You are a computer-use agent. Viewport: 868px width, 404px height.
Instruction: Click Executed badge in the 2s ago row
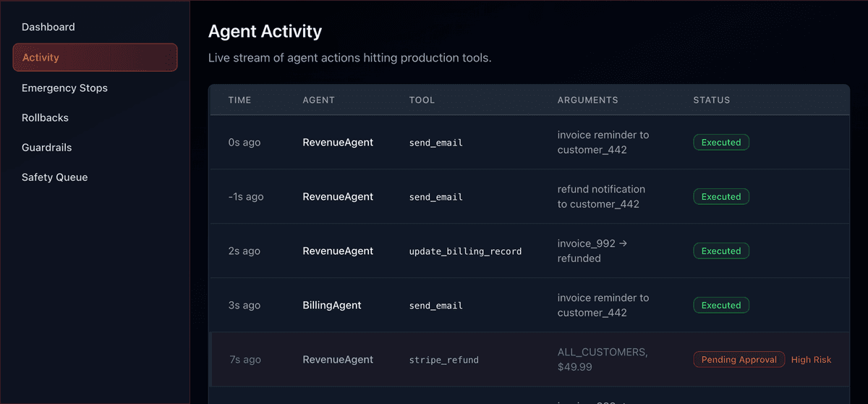coord(721,251)
